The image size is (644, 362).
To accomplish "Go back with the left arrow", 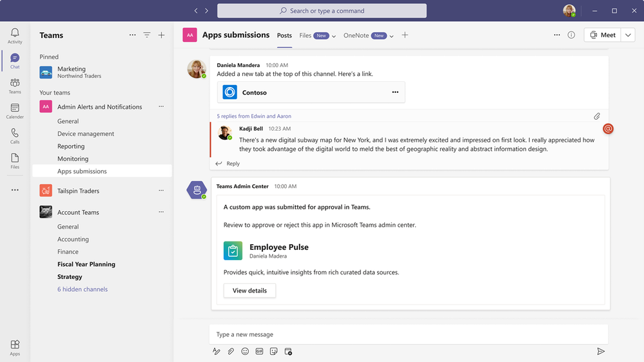I will pos(196,11).
